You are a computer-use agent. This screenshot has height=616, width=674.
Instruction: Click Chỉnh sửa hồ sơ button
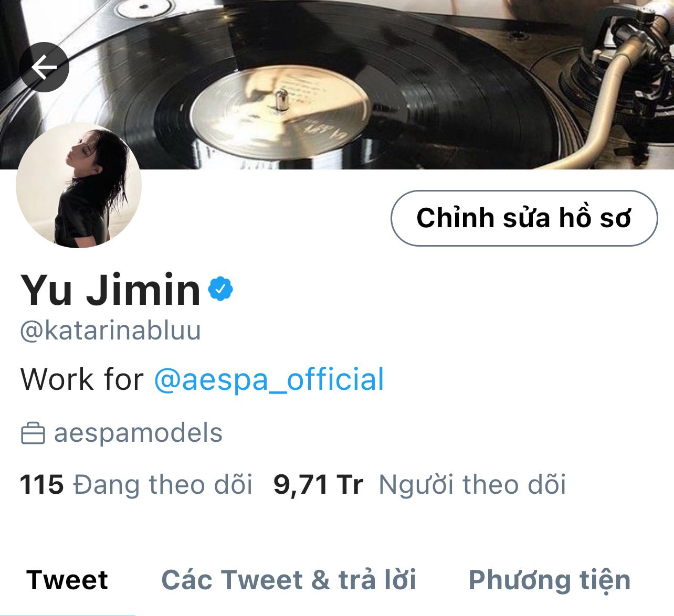tap(524, 218)
